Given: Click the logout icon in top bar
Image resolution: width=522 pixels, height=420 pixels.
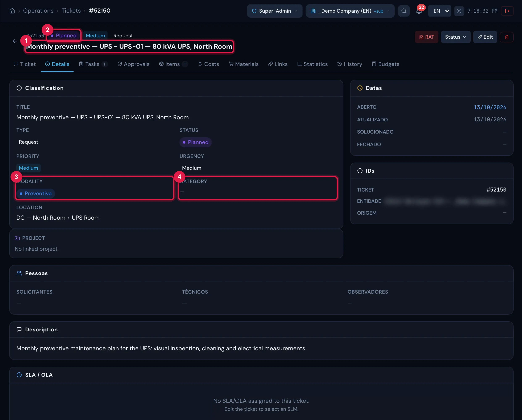Looking at the screenshot, I should tap(507, 11).
